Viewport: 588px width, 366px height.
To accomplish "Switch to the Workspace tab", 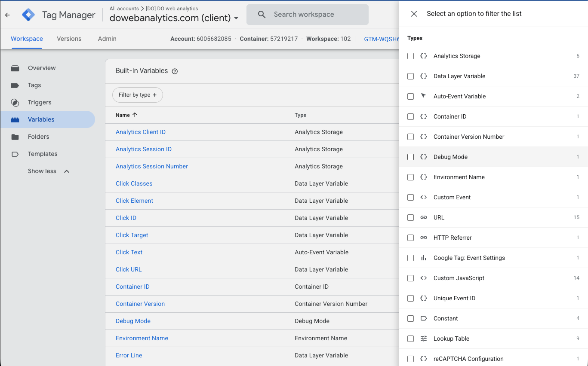I will (x=27, y=39).
